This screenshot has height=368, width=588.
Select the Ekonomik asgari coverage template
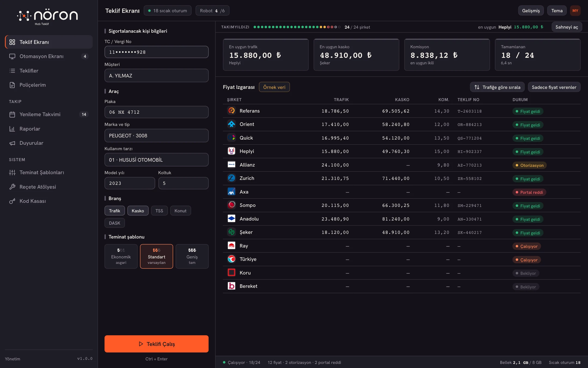tap(121, 256)
